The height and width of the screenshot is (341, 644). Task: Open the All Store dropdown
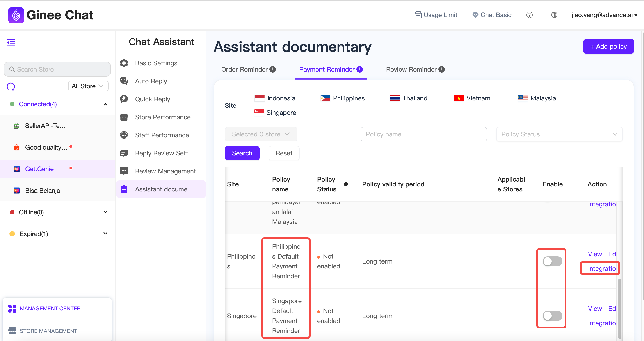[88, 86]
